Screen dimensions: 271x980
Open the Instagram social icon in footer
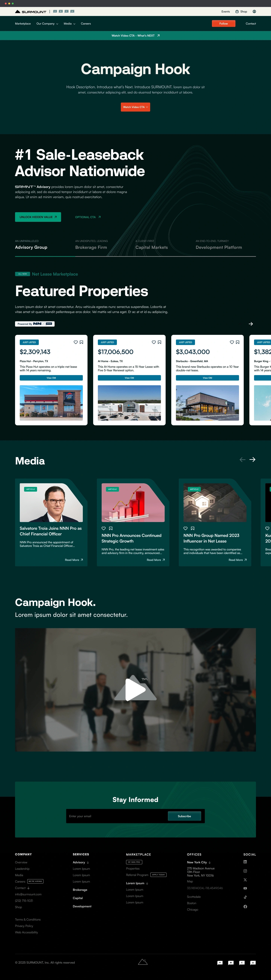pos(245,871)
